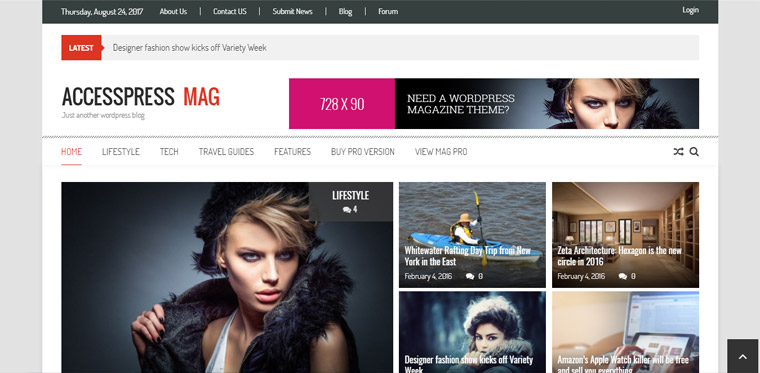The image size is (760, 373).
Task: Open the Contact US link
Action: [230, 12]
